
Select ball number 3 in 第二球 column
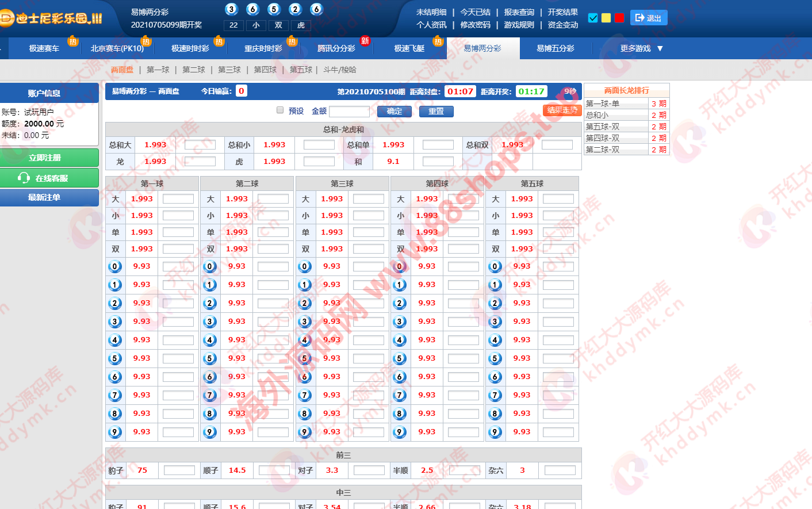[x=210, y=322]
